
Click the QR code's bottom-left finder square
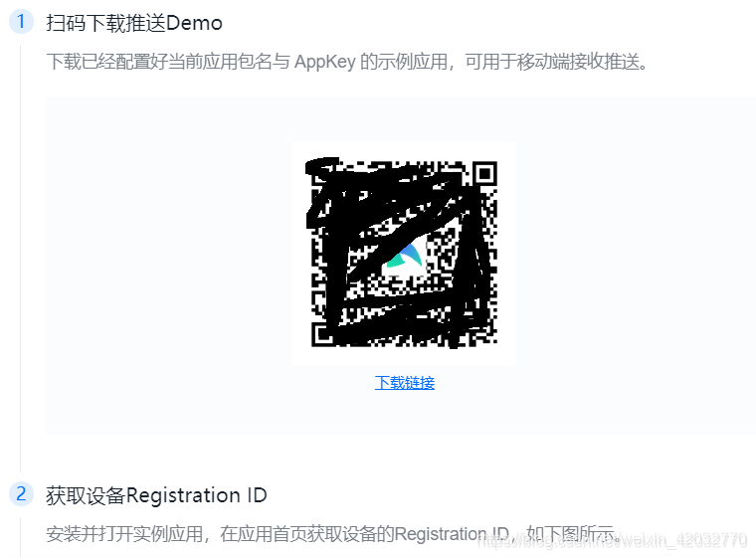pyautogui.click(x=323, y=334)
